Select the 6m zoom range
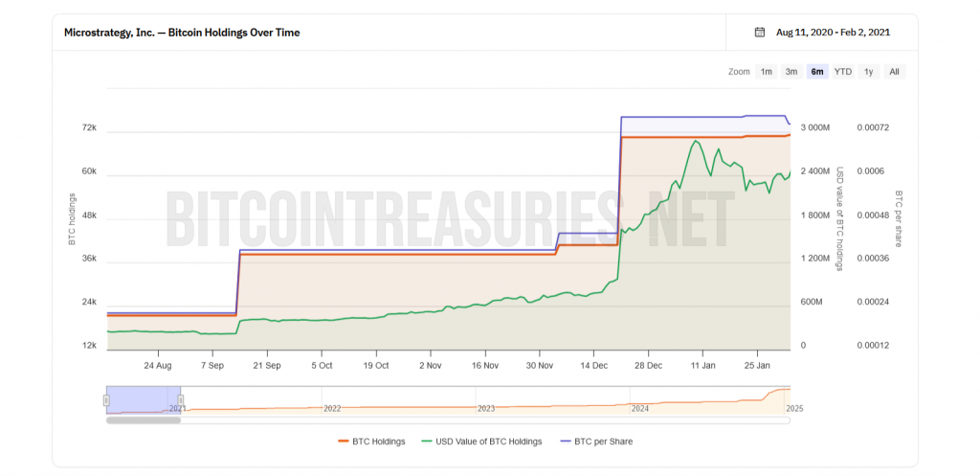This screenshot has height=476, width=980. point(817,72)
